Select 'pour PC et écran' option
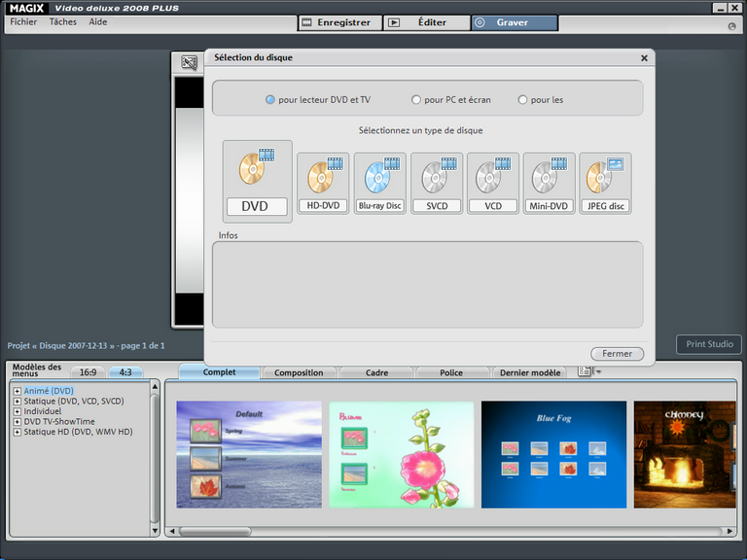Image resolution: width=747 pixels, height=560 pixels. click(450, 100)
